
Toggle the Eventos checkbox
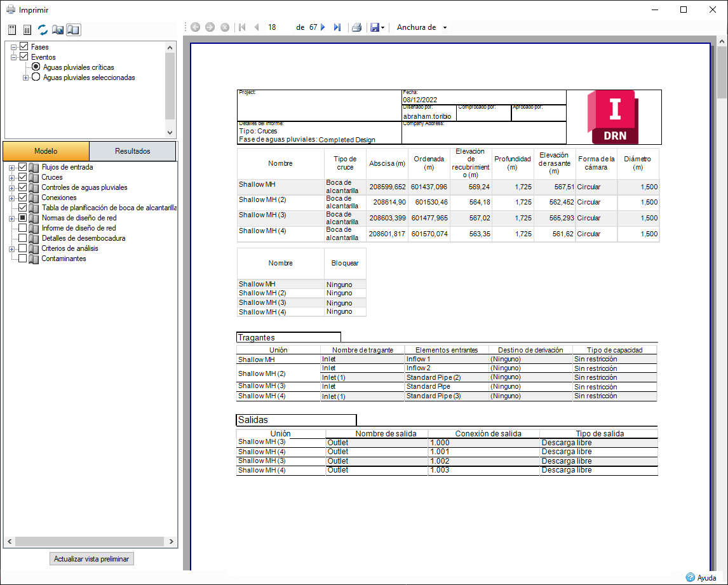pyautogui.click(x=24, y=57)
